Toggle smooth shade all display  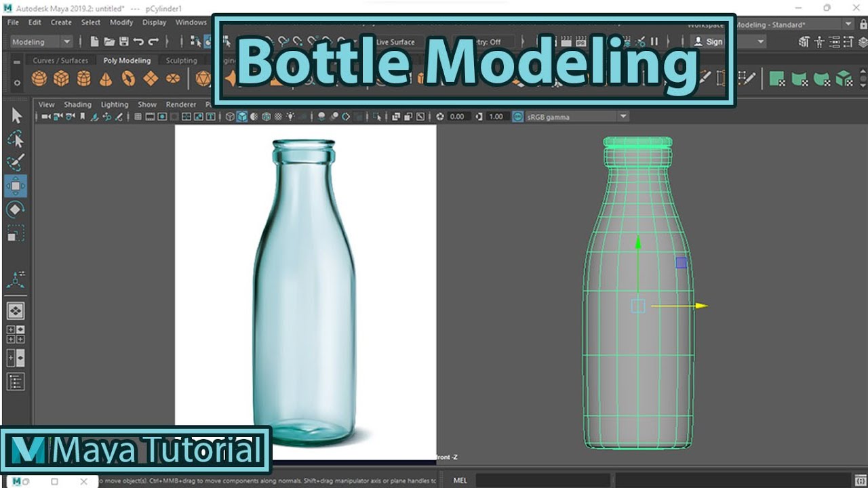[x=241, y=117]
